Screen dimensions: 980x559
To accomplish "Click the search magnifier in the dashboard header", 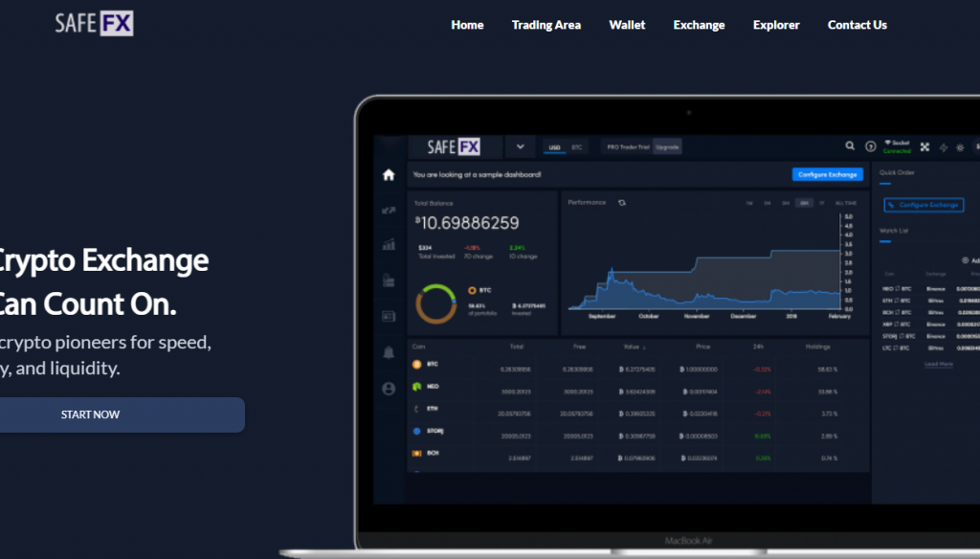I will (850, 145).
